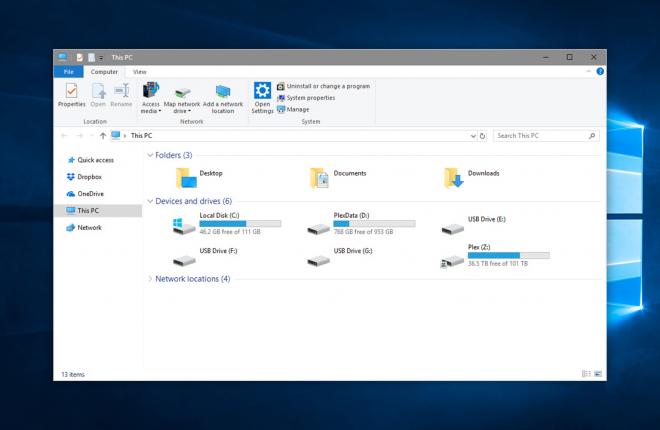The image size is (660, 430).
Task: Open the address bar history dropdown
Action: (x=472, y=135)
